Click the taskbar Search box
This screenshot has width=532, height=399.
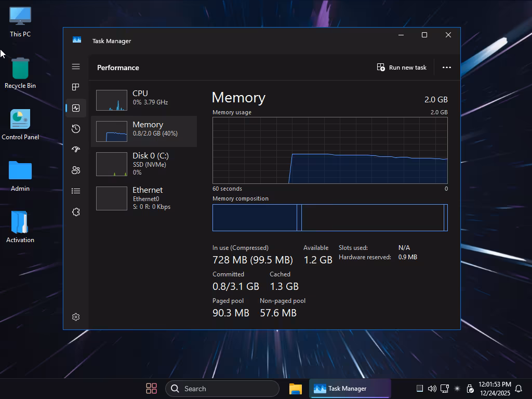coord(222,389)
